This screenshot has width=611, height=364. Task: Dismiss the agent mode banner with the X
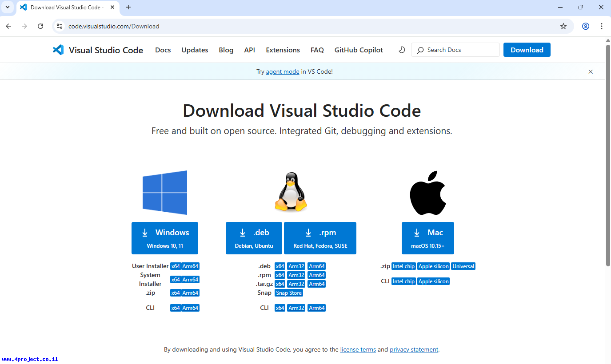click(x=591, y=71)
